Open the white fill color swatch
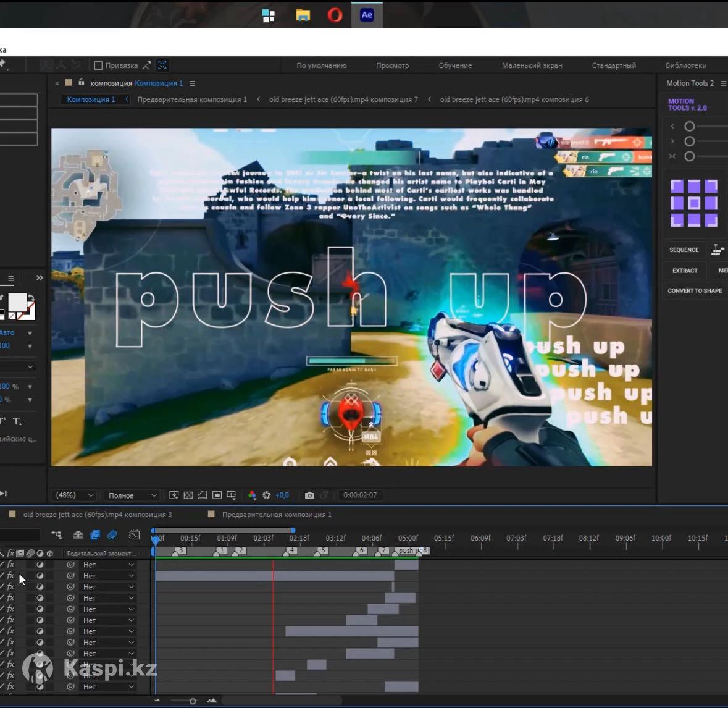The image size is (728, 708). click(x=17, y=303)
